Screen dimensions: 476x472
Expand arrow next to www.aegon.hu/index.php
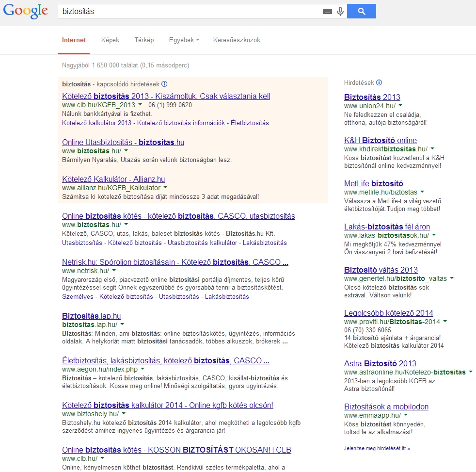point(143,369)
